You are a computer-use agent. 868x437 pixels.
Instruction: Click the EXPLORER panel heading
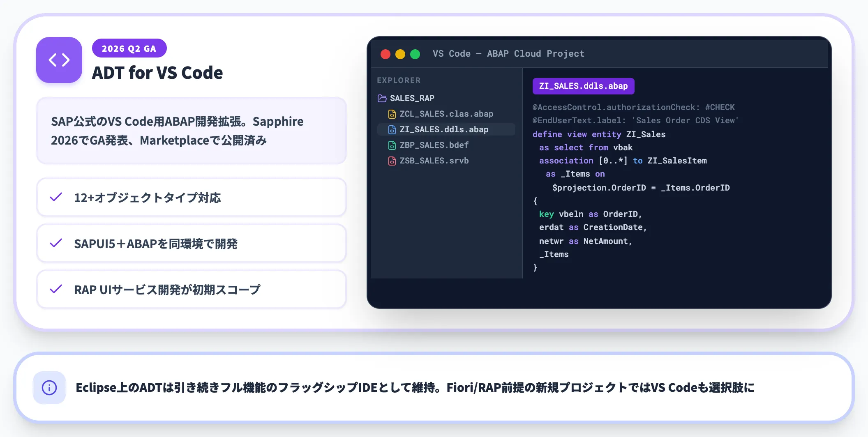coord(399,80)
